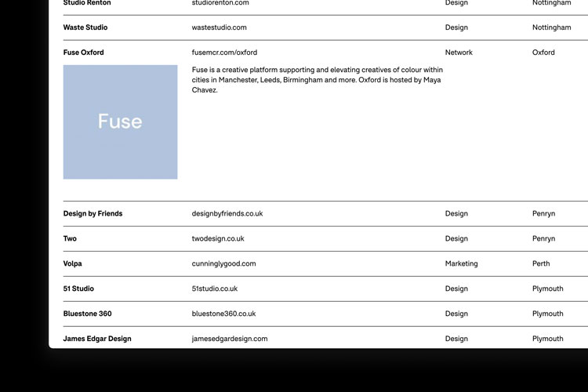Click Design category in Two row
The width and height of the screenshot is (588, 392).
(456, 238)
